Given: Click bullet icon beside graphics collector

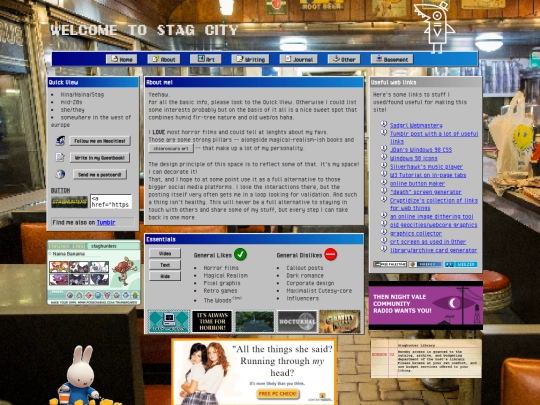Looking at the screenshot, I should pos(384,232).
